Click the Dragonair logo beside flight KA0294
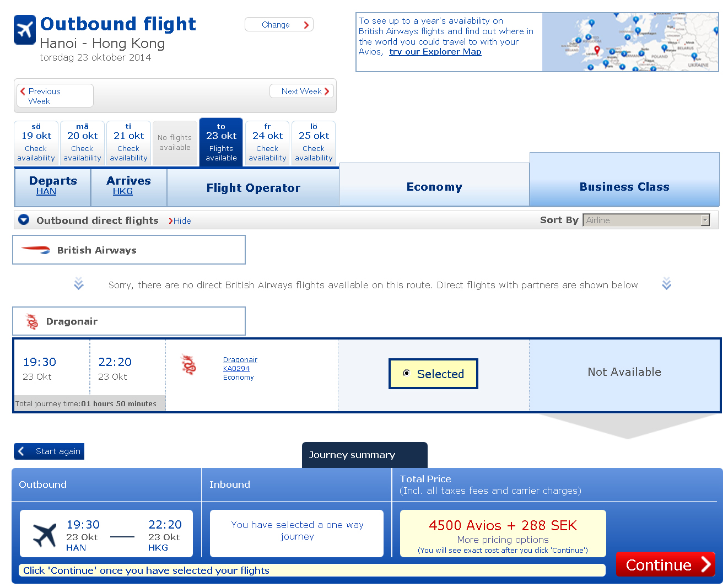 coord(189,365)
